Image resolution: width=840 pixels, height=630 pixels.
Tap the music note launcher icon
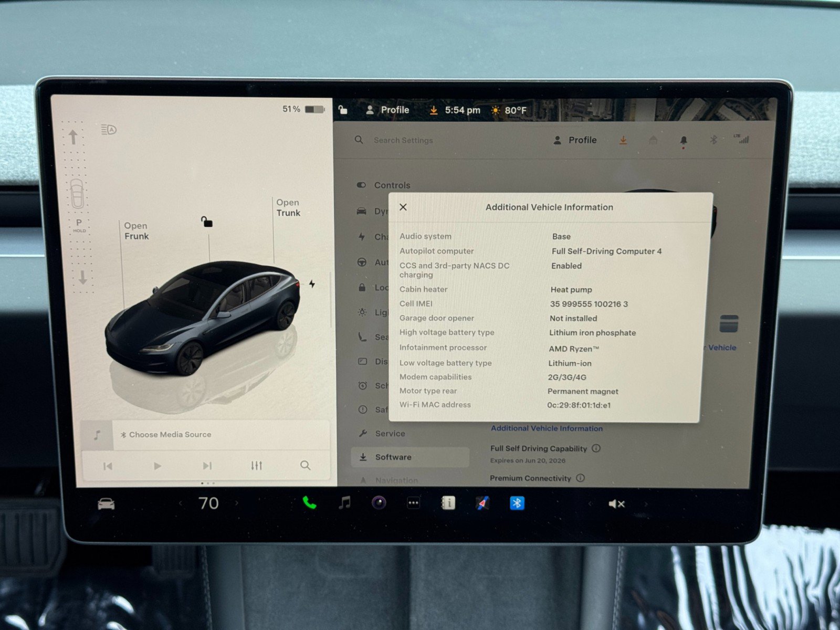pos(344,503)
